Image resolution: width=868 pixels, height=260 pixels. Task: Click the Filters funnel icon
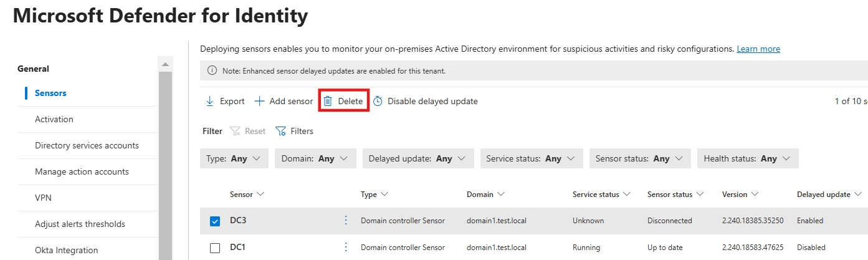click(280, 131)
